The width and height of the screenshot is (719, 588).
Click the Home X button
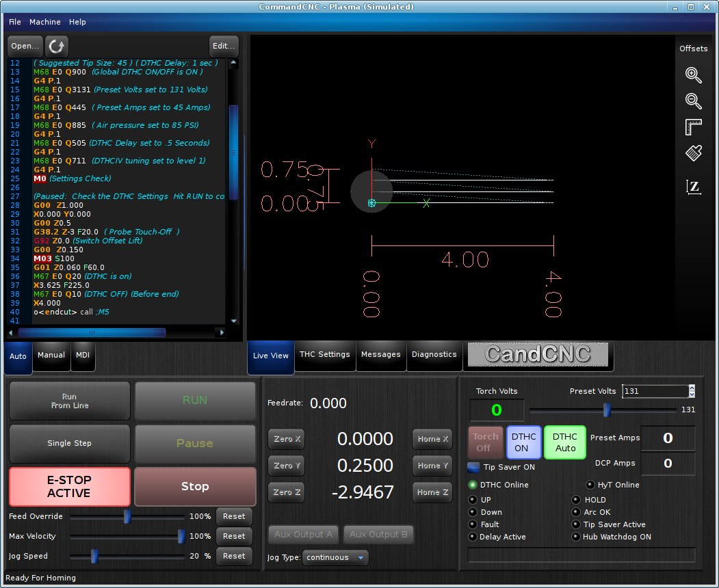(432, 439)
